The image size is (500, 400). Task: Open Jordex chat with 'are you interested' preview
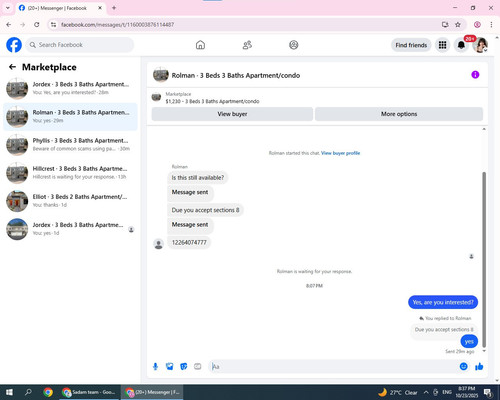coord(70,88)
